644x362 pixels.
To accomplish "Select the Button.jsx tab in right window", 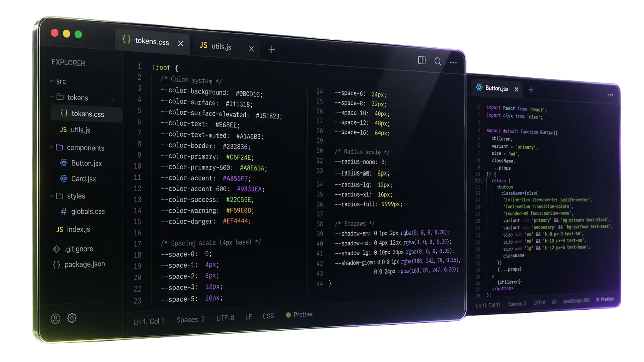I will point(497,88).
